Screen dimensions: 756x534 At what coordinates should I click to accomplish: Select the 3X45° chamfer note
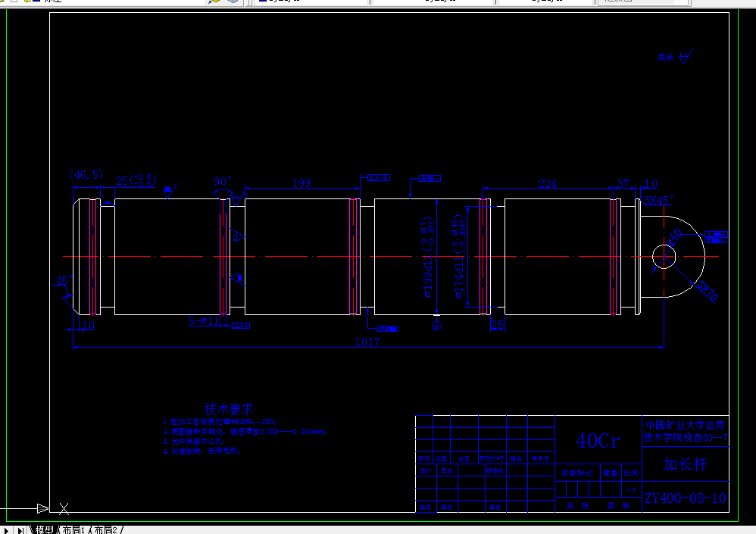[x=658, y=200]
